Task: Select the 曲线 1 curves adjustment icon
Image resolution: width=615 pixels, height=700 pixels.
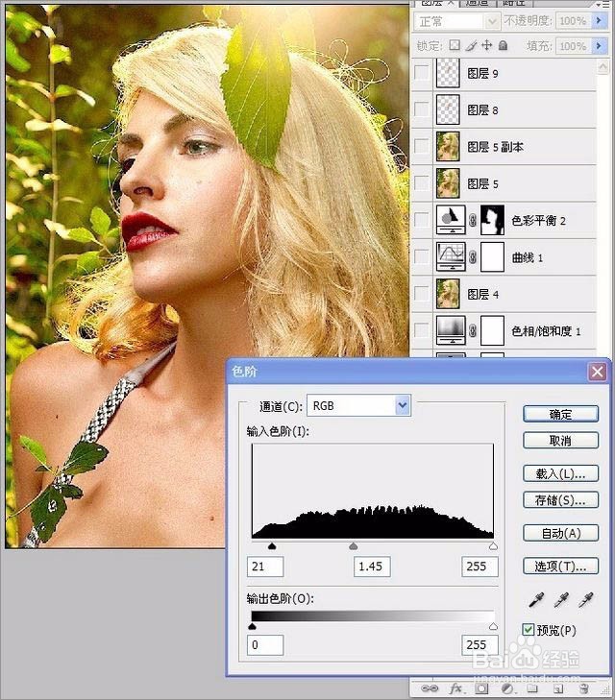Action: [451, 256]
